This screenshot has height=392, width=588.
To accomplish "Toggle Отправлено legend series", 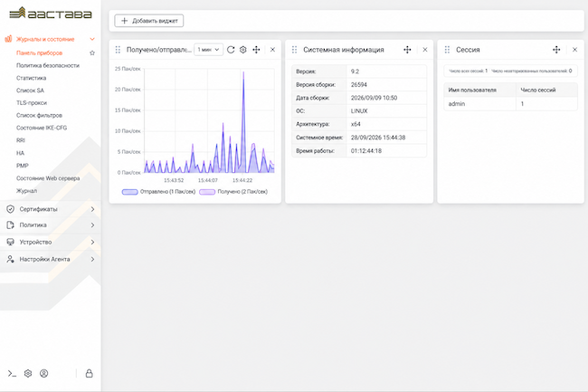I will coord(158,192).
